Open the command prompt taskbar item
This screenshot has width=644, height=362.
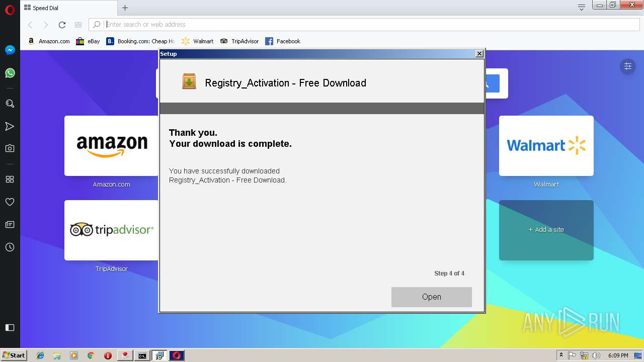pyautogui.click(x=142, y=355)
